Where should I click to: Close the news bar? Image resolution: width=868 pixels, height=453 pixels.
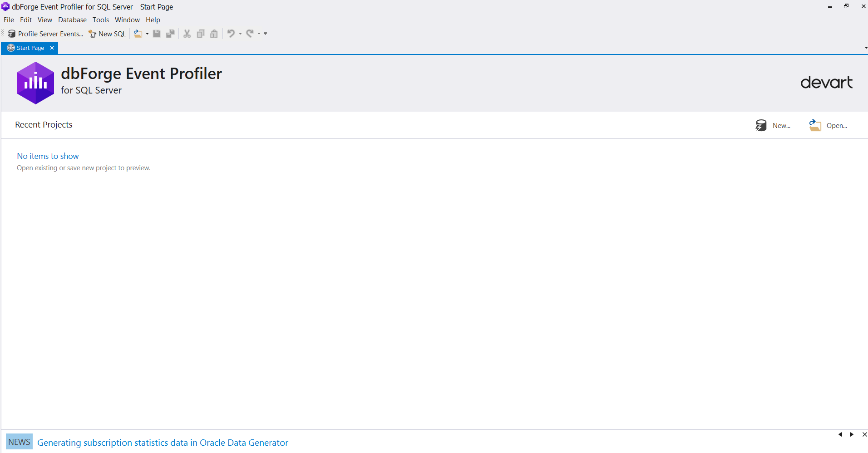pyautogui.click(x=864, y=434)
